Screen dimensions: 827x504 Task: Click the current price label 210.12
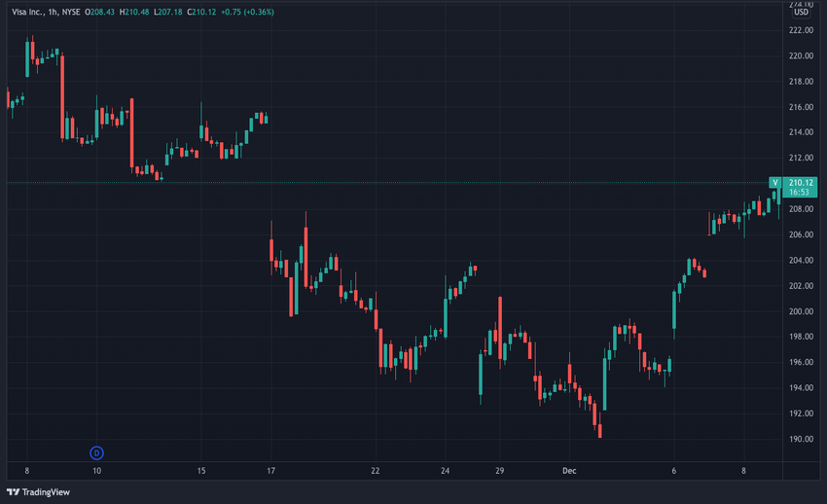pyautogui.click(x=801, y=182)
